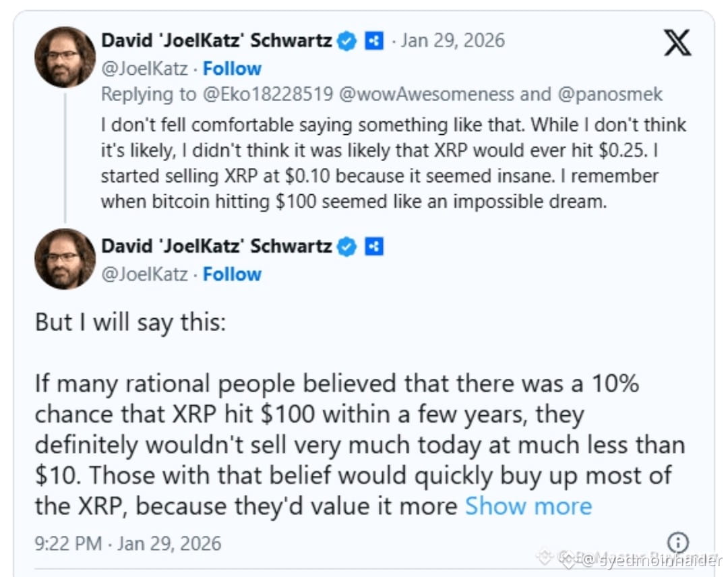Open the top David Schwartz profile avatar

tap(65, 57)
